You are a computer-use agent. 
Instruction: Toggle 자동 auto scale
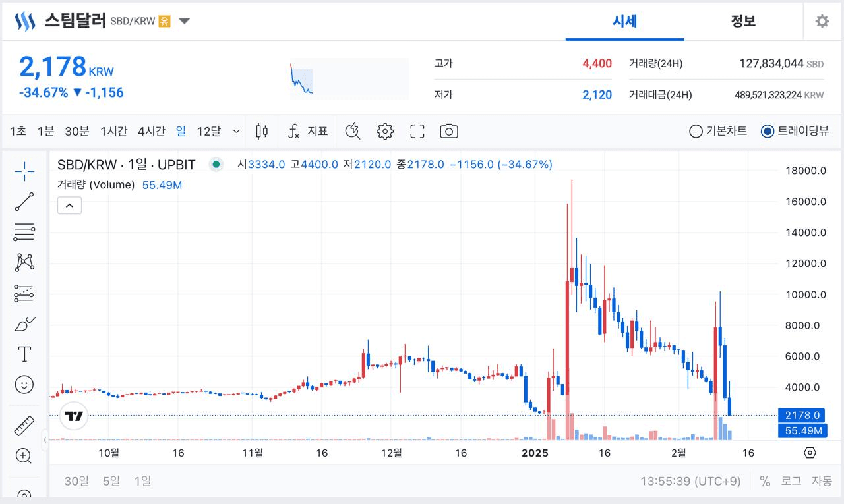[822, 481]
